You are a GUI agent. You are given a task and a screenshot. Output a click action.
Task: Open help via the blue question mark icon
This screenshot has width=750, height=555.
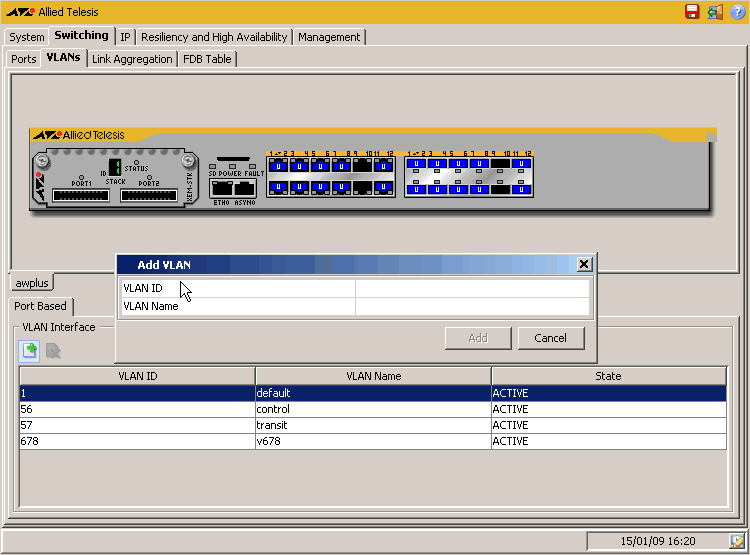click(x=738, y=11)
